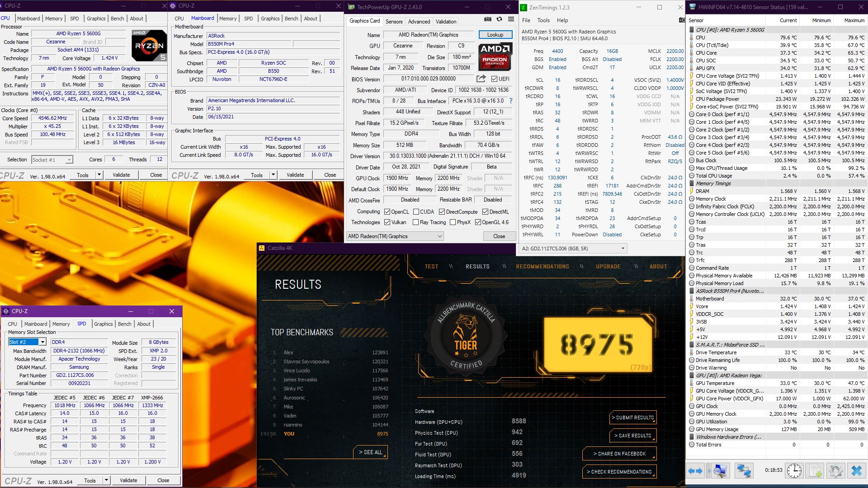The height and width of the screenshot is (488, 868).
Task: Toggle the UEFI checkbox in GPU-Z
Action: click(494, 79)
